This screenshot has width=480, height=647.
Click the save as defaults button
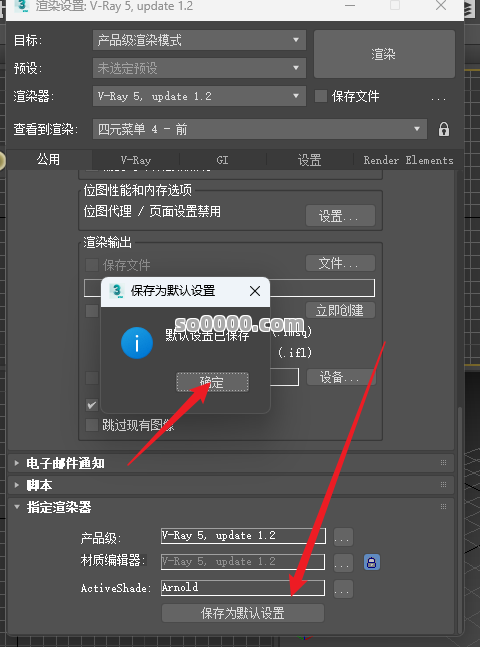pyautogui.click(x=243, y=613)
